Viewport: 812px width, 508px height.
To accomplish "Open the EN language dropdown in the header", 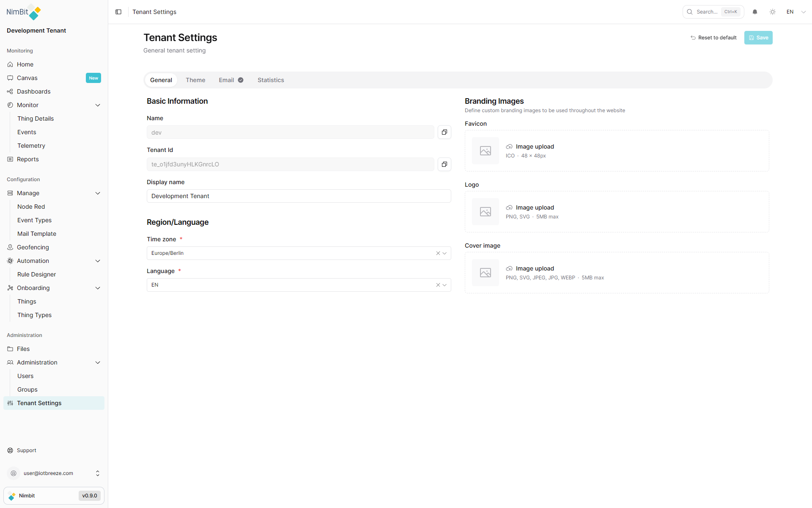I will pyautogui.click(x=795, y=12).
